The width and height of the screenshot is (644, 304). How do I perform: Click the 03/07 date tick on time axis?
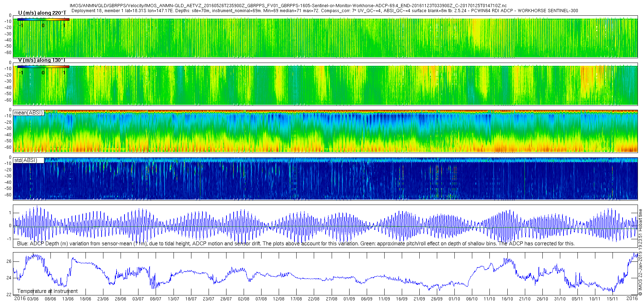click(x=138, y=299)
